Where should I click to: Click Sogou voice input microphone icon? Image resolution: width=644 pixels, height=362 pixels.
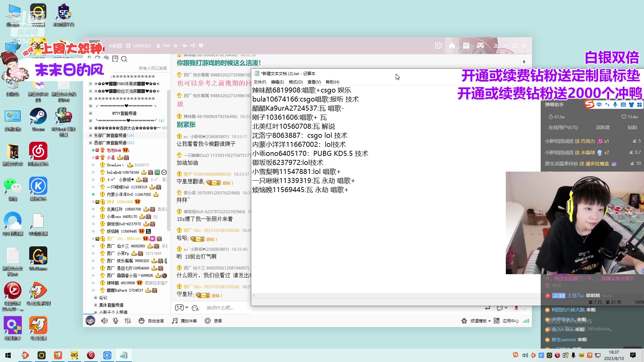(x=615, y=105)
